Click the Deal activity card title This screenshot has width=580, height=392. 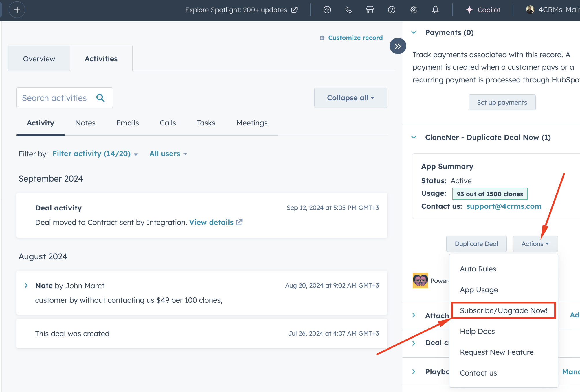coord(58,208)
